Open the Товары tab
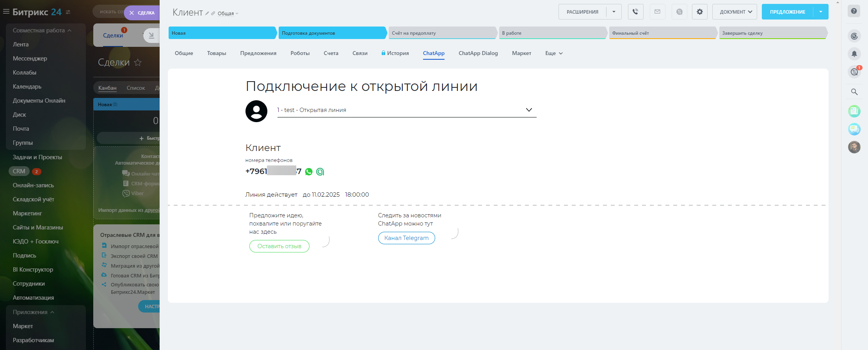This screenshot has width=868, height=350. [x=217, y=53]
